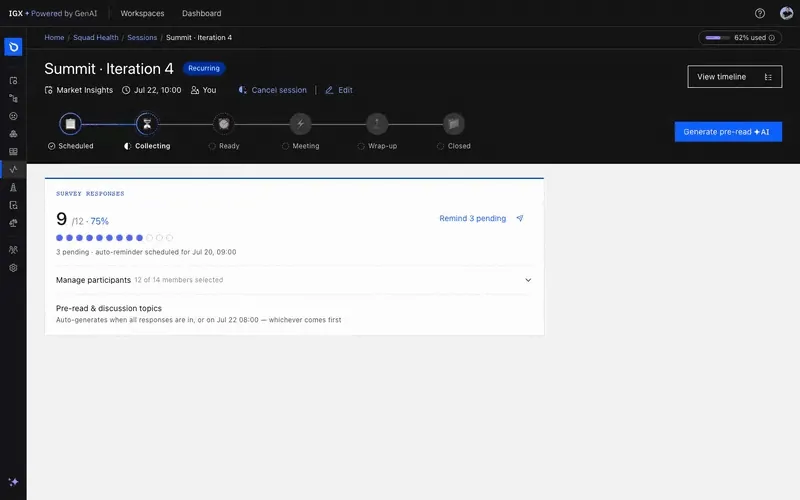The image size is (800, 500).
Task: Click the IGX Powered by GenAI logo
Action: pos(53,13)
